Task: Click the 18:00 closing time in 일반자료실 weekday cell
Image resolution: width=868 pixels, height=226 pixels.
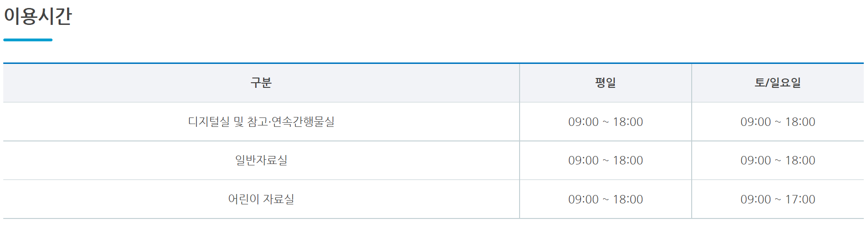Action: [628, 160]
